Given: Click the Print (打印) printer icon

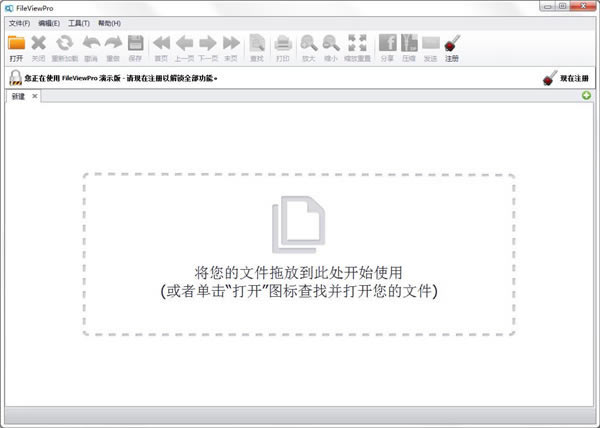Looking at the screenshot, I should tap(283, 43).
